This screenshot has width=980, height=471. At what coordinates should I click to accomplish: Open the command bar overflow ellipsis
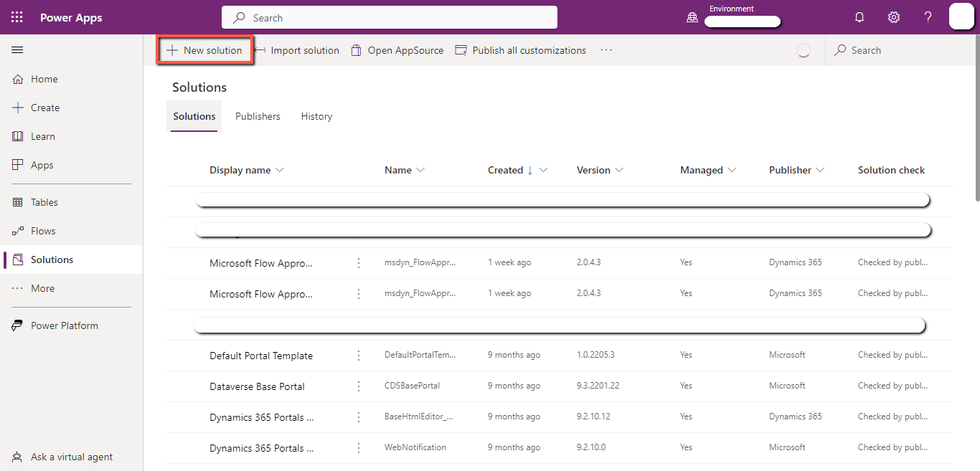606,50
